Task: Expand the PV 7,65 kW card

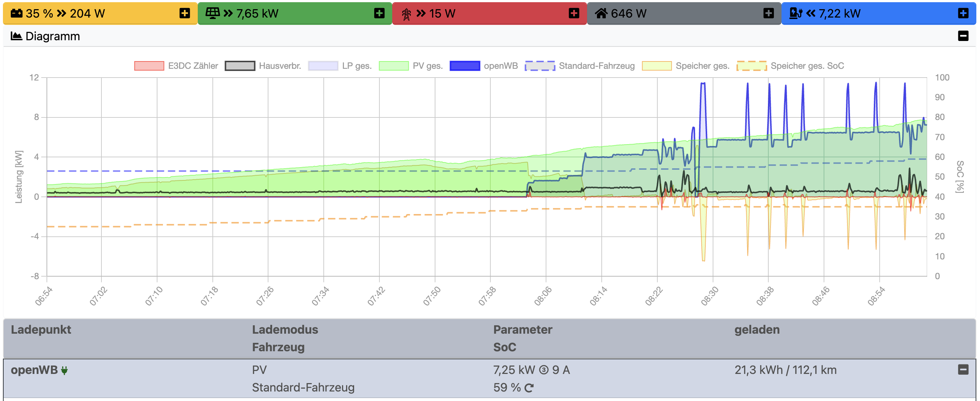Action: point(379,14)
